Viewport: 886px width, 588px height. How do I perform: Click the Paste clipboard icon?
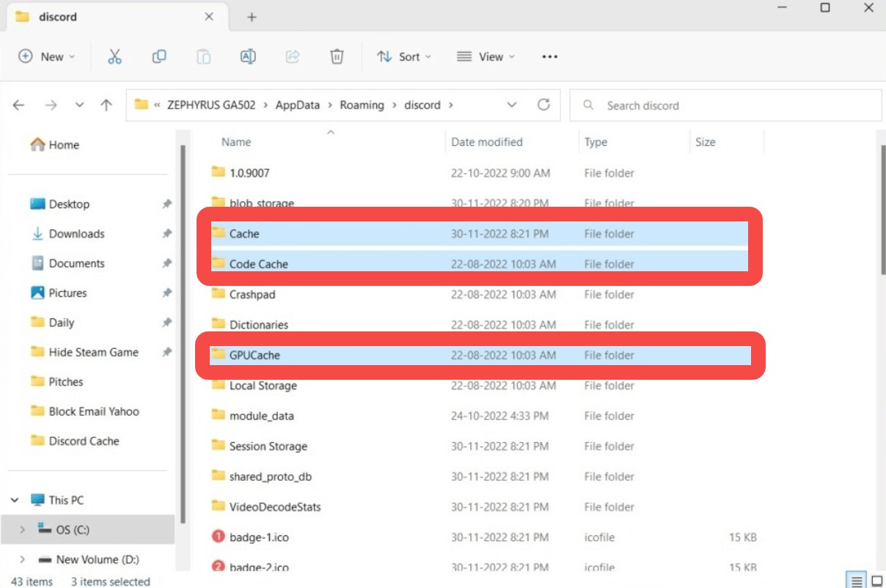[x=203, y=56]
